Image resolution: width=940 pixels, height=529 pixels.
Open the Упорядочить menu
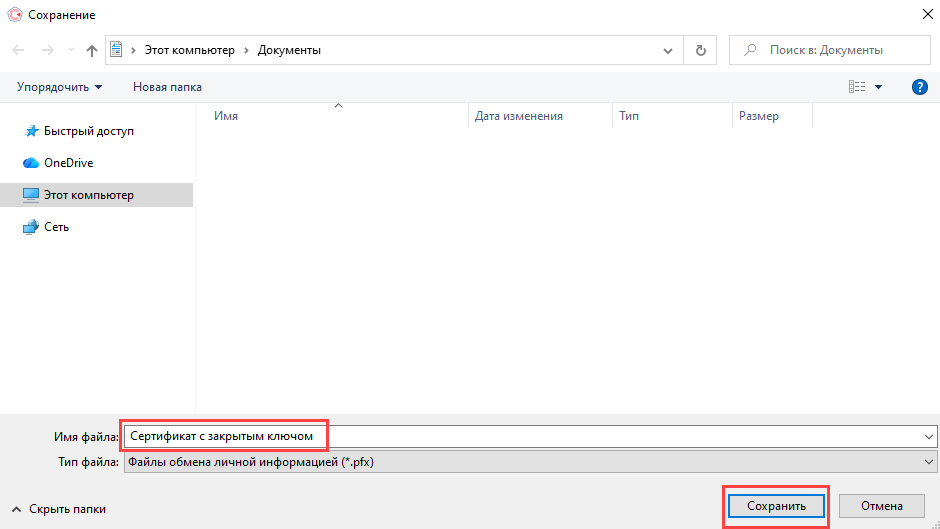59,87
